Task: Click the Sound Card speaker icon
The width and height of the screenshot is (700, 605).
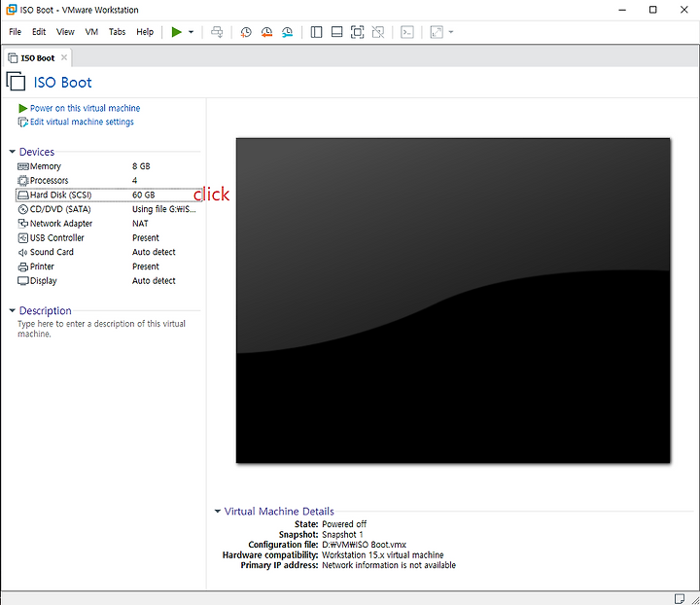Action: tap(22, 252)
